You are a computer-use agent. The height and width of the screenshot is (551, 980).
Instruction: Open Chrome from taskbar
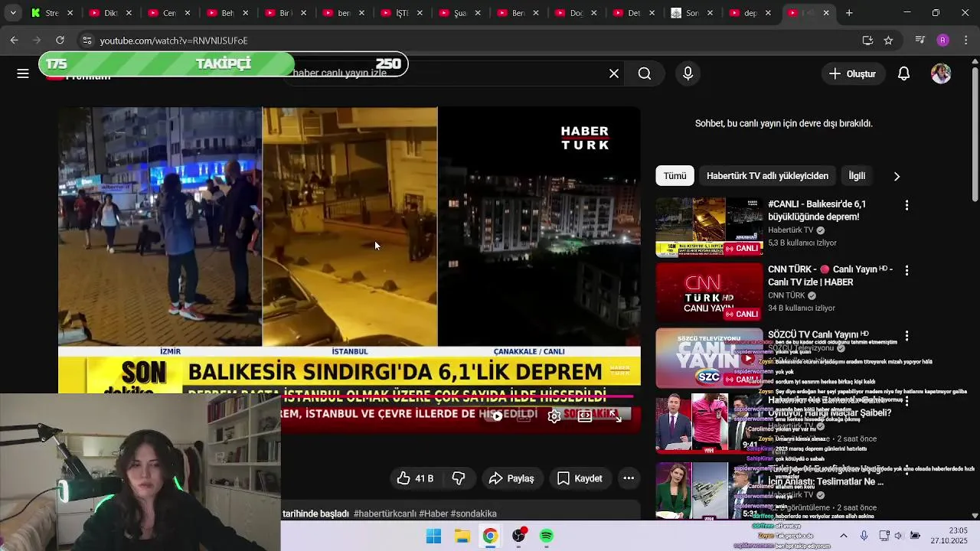490,536
